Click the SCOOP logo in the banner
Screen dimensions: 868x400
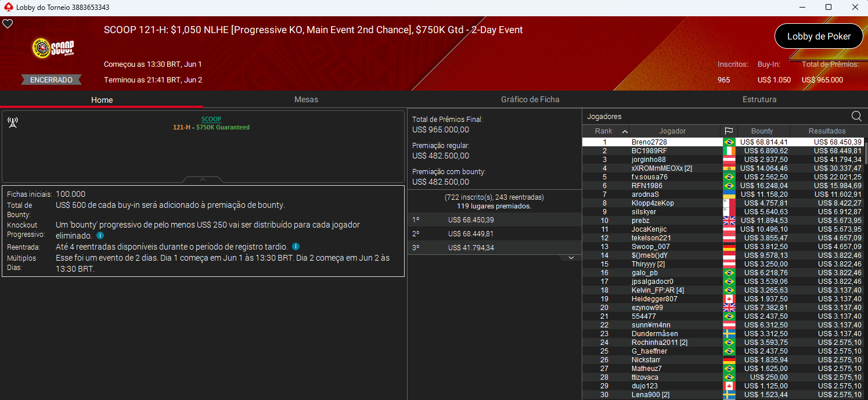tap(53, 48)
